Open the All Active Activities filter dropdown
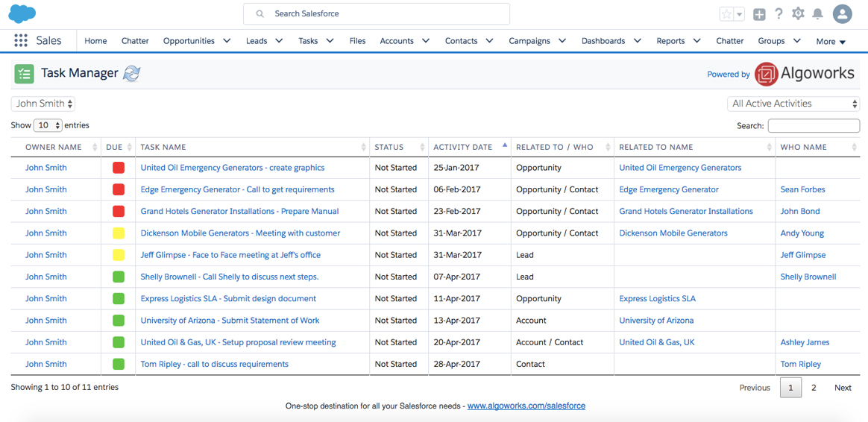Viewport: 868px width, 422px height. 793,104
